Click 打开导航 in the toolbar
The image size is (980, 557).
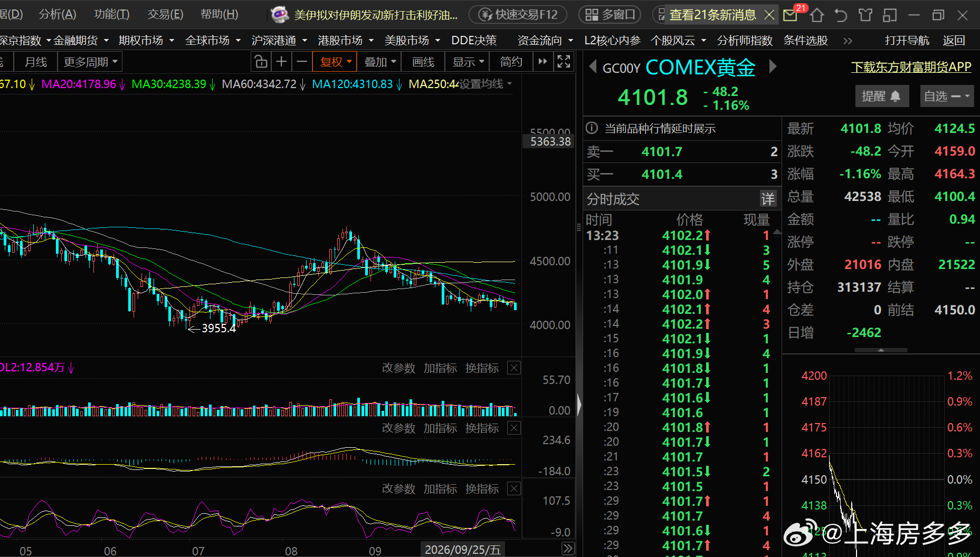pyautogui.click(x=907, y=41)
